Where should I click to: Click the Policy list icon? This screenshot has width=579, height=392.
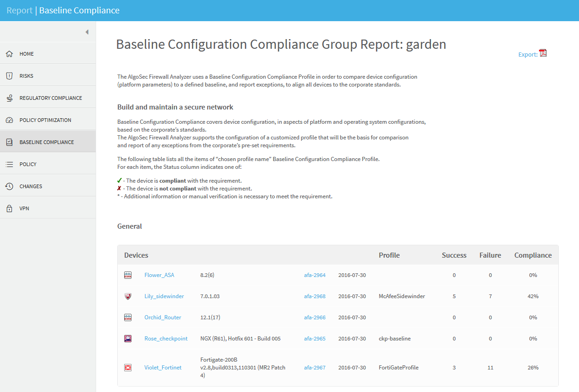[x=9, y=164]
